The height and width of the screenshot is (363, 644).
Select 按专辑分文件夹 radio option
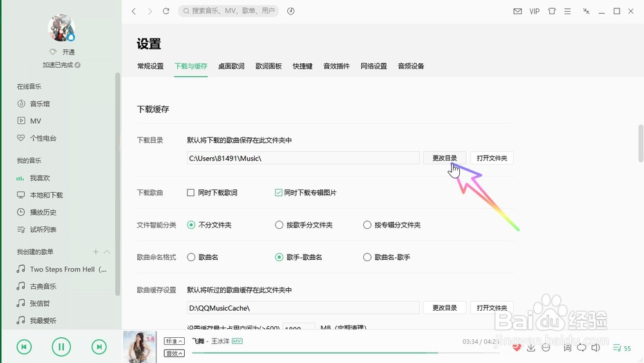coord(367,225)
